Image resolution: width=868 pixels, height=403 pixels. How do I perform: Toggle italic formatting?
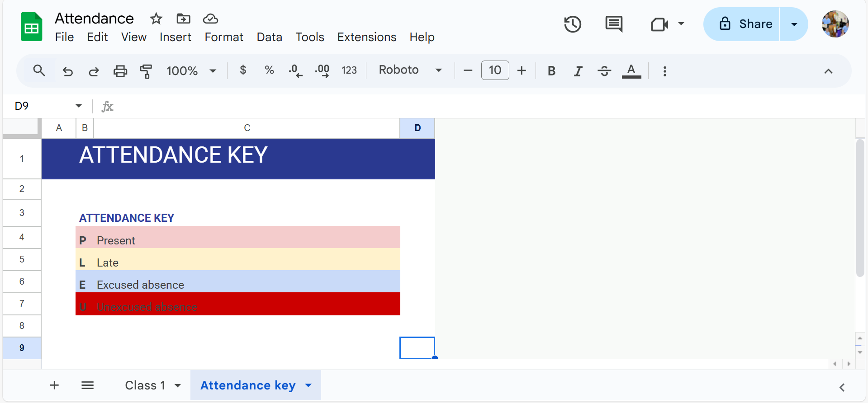coord(578,71)
